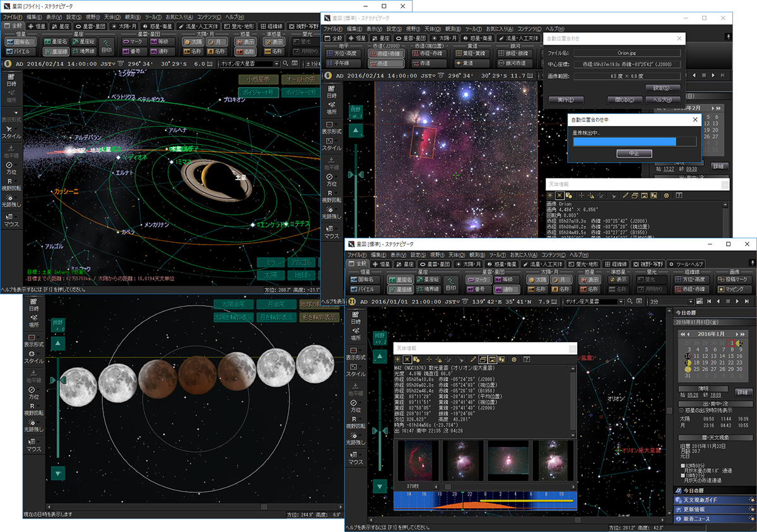Click 中止 to cancel star detection
The height and width of the screenshot is (532, 757).
[x=634, y=153]
